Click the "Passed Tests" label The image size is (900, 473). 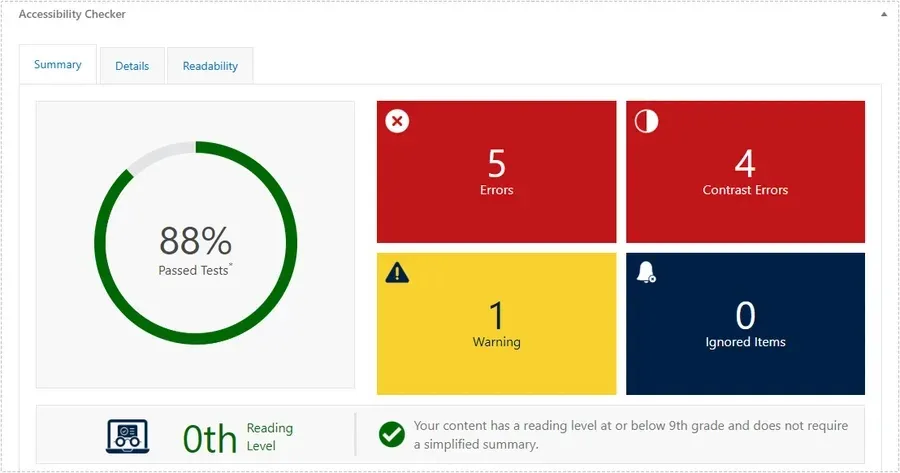[195, 270]
